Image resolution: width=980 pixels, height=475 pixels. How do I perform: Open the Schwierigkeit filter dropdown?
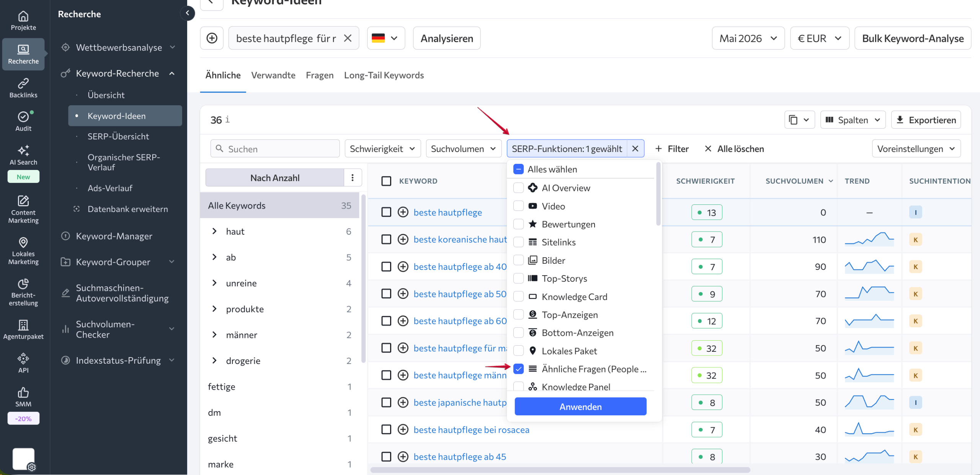point(382,149)
